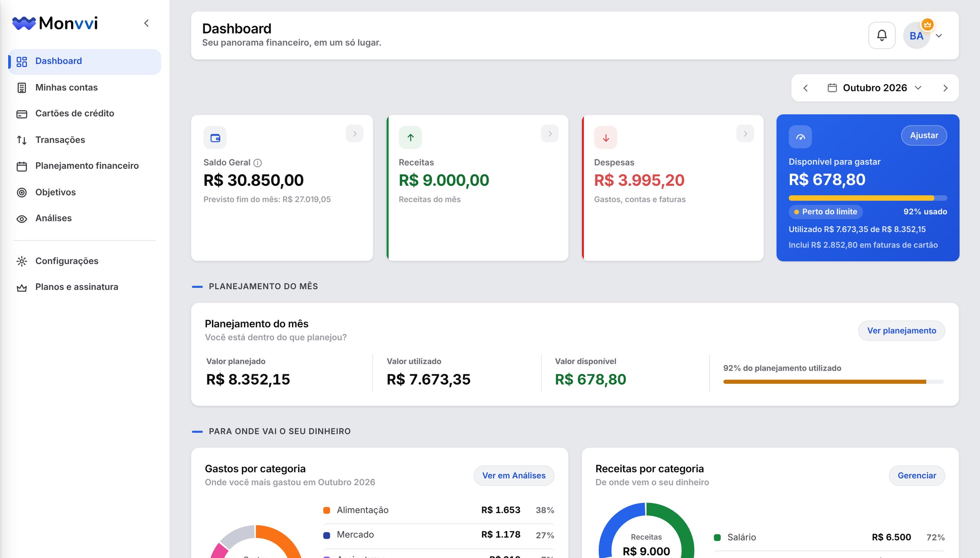Click the Monvvi logo

[x=55, y=23]
